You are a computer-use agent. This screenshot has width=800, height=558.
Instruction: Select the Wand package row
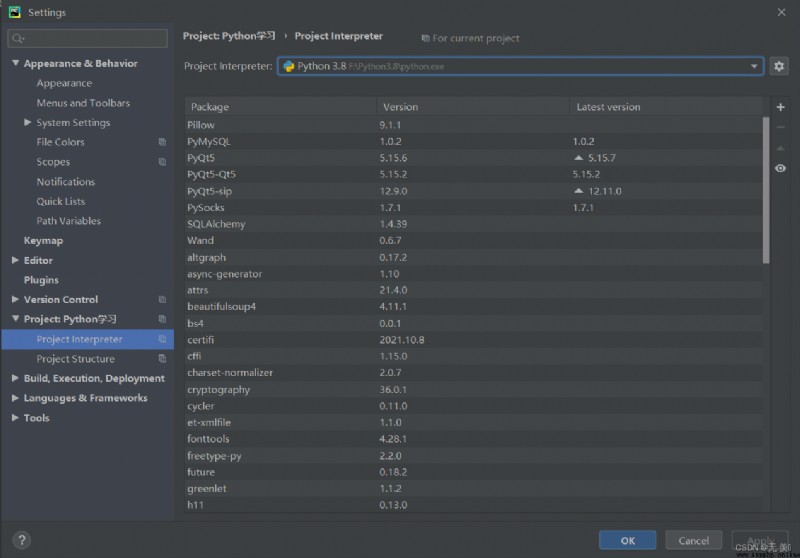(473, 241)
